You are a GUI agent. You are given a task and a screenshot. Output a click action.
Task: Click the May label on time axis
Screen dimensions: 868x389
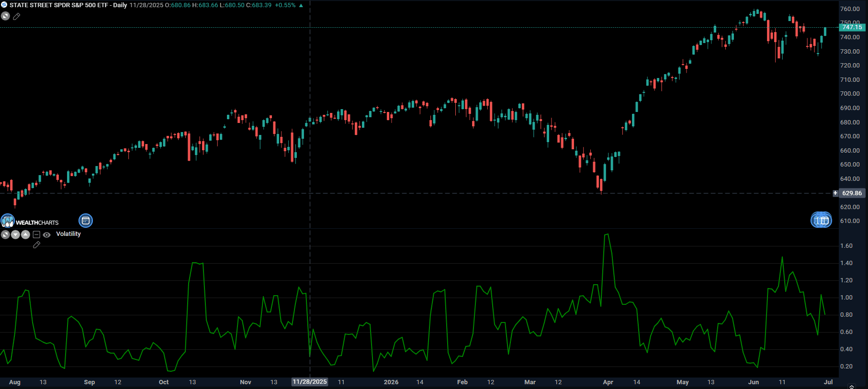click(683, 382)
